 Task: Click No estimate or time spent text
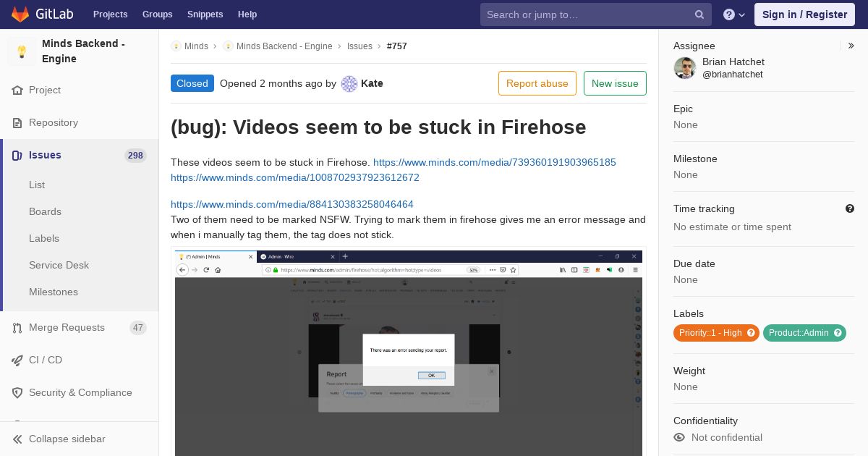[732, 227]
